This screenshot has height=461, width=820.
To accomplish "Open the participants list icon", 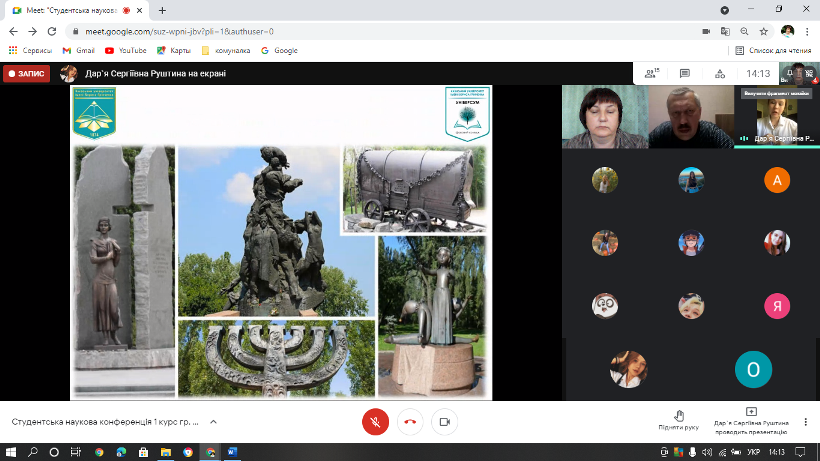I will pyautogui.click(x=651, y=73).
